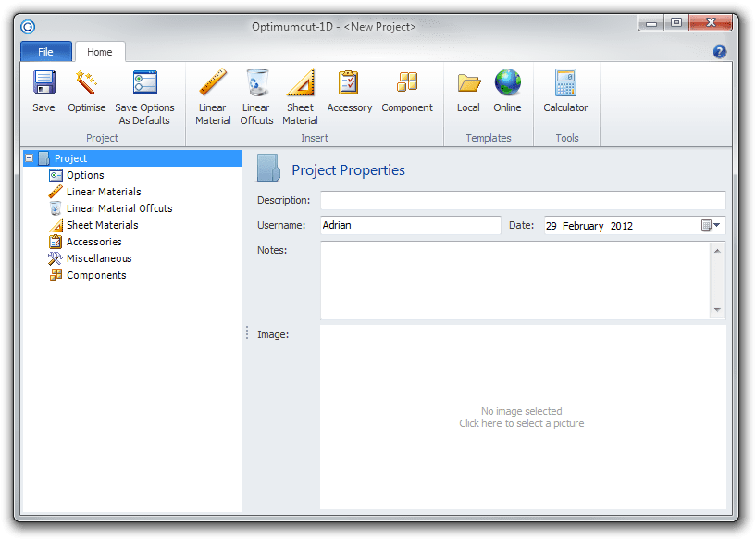Viewport: 756px width, 539px height.
Task: Select Components tree item
Action: pyautogui.click(x=96, y=275)
